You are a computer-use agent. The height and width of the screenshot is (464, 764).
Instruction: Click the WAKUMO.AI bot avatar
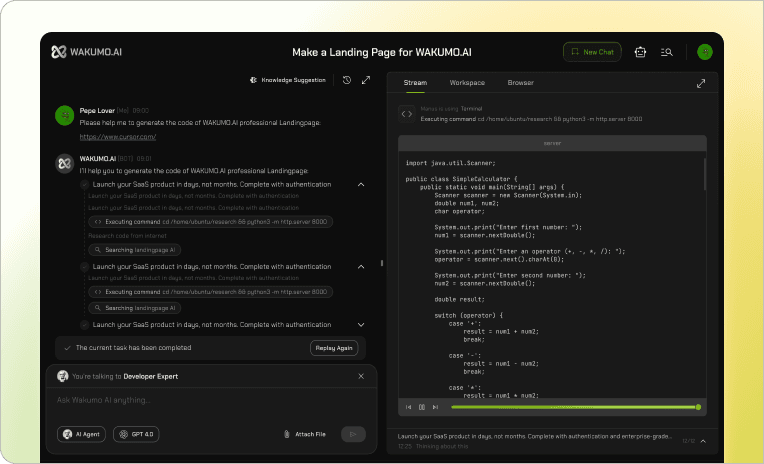tap(64, 164)
